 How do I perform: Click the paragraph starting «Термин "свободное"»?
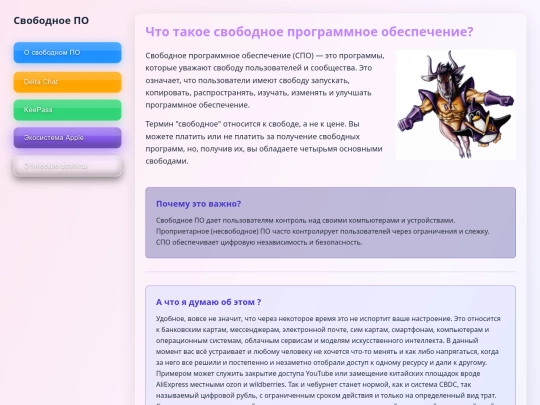pos(264,143)
